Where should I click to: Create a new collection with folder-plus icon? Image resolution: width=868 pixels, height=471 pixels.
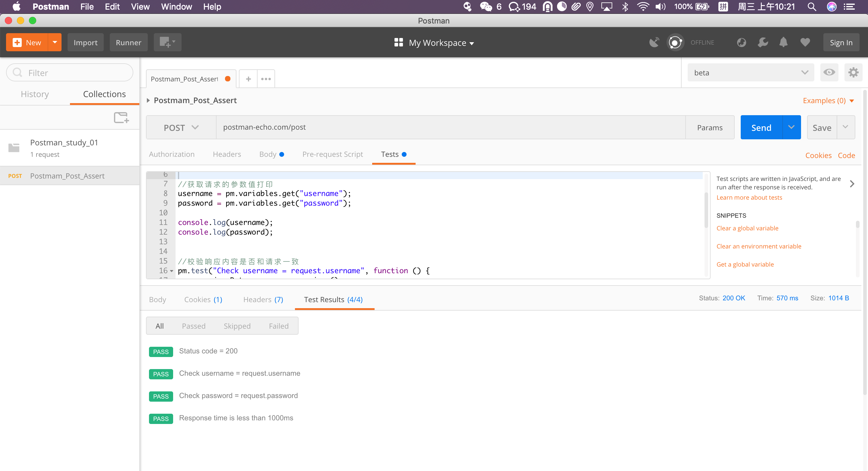(121, 118)
